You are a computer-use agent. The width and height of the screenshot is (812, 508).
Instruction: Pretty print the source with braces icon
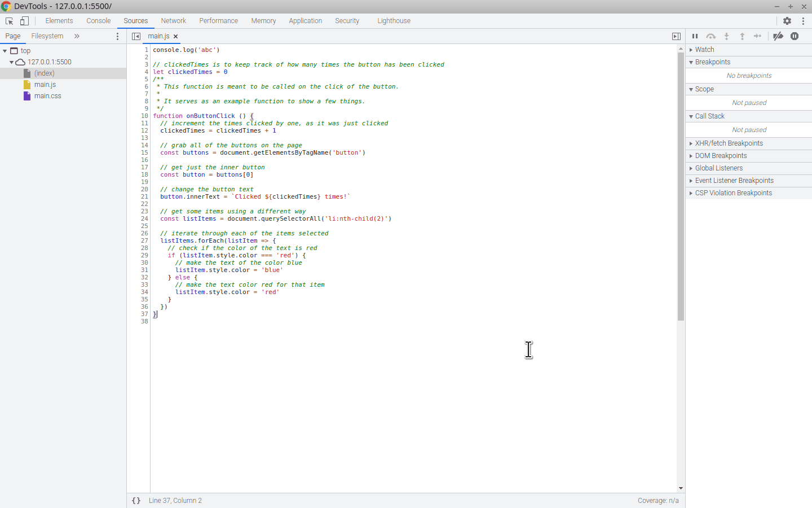136,501
